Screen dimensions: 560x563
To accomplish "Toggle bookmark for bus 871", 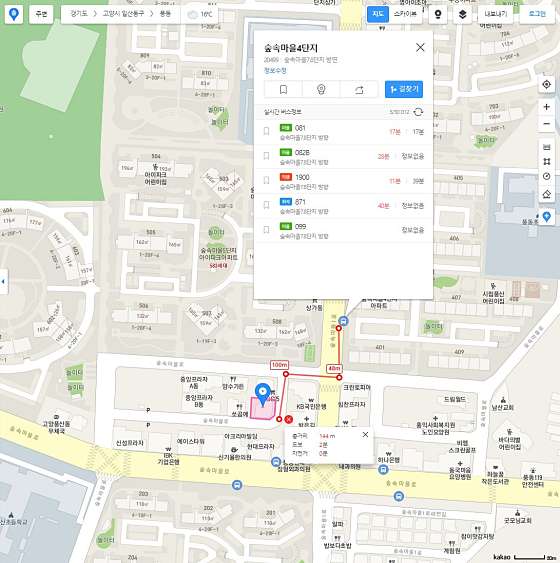I will coord(266,205).
